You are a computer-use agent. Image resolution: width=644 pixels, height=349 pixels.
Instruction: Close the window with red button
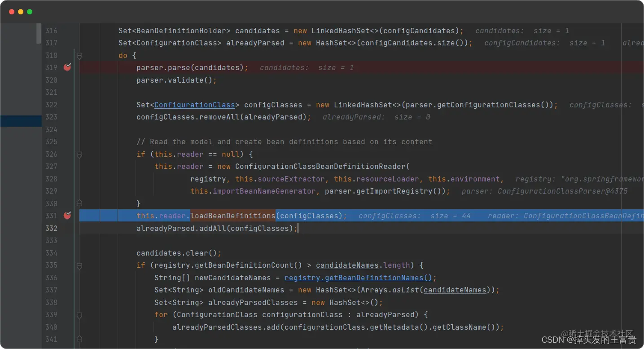12,12
